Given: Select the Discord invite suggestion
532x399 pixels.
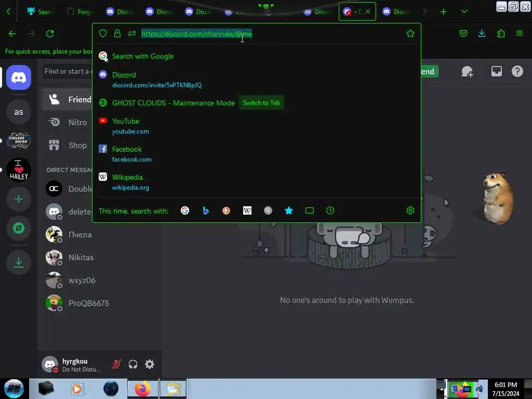Looking at the screenshot, I should click(257, 79).
